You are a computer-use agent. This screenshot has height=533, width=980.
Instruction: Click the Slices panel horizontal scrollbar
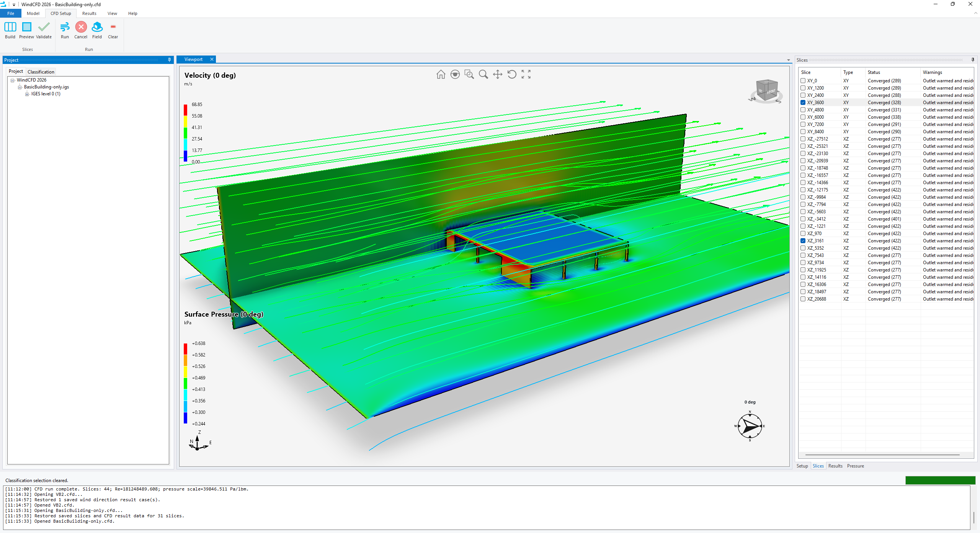(882, 455)
